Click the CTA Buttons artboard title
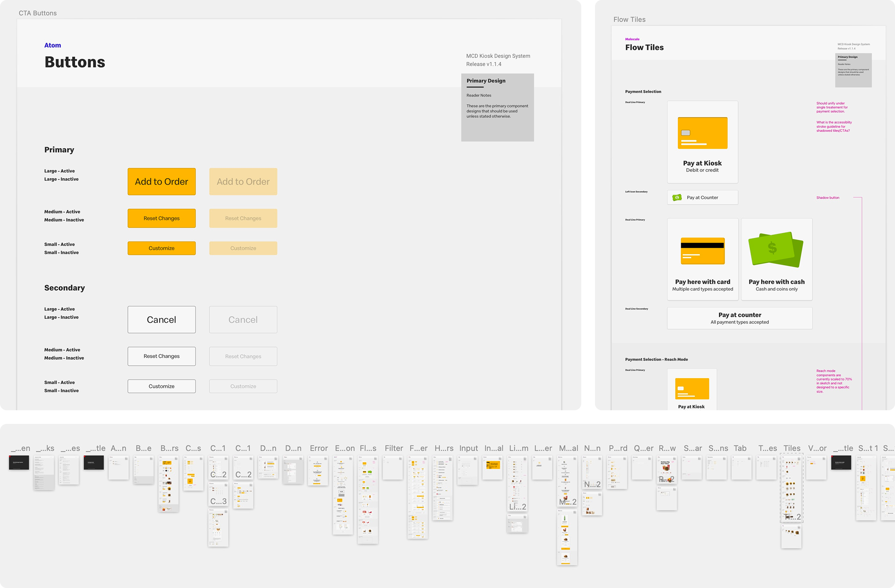895x588 pixels. click(x=38, y=13)
